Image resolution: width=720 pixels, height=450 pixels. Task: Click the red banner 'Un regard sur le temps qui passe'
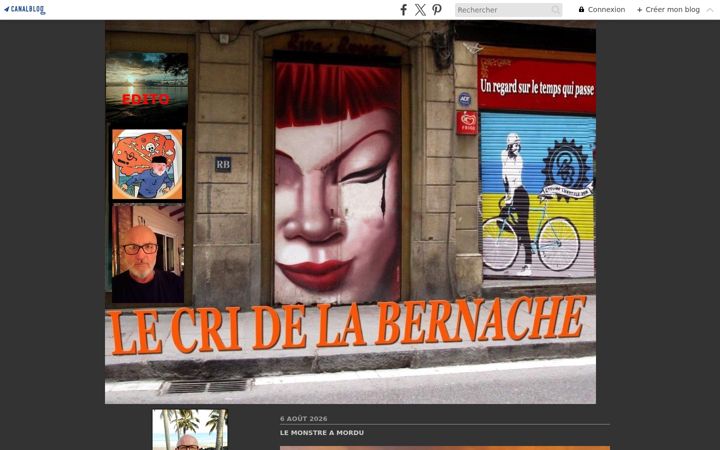tap(537, 85)
